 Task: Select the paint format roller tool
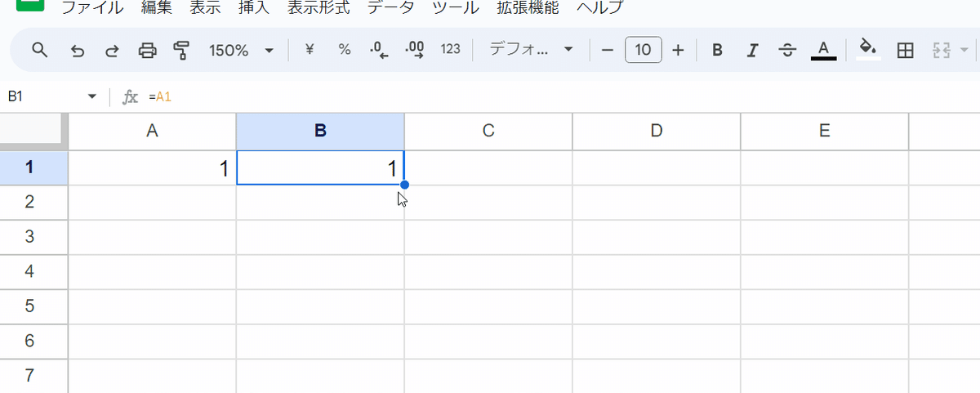click(x=181, y=51)
